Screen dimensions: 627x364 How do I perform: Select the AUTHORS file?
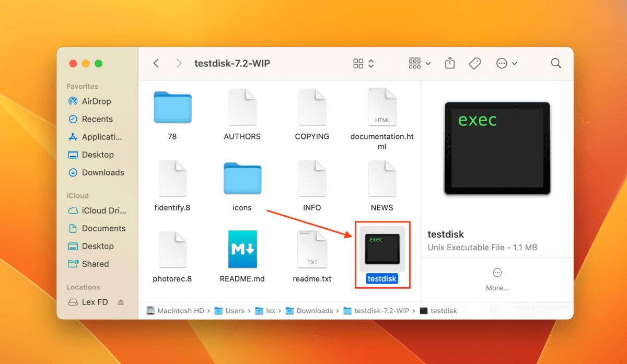[242, 108]
